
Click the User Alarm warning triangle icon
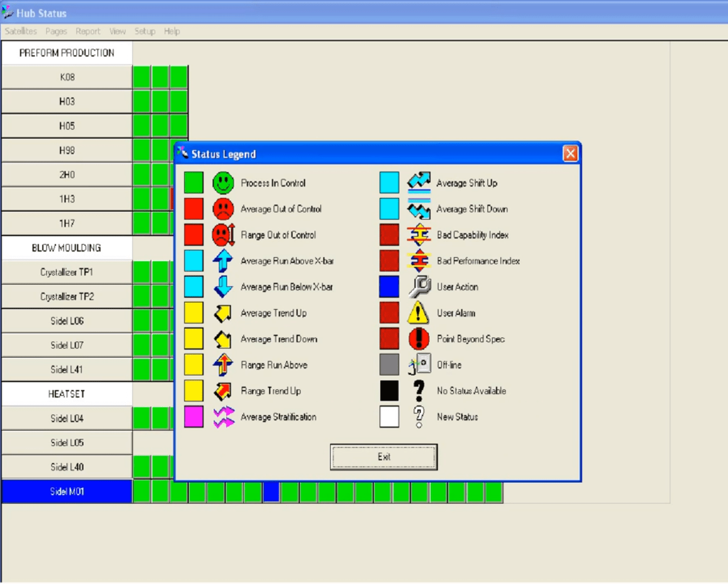click(418, 313)
